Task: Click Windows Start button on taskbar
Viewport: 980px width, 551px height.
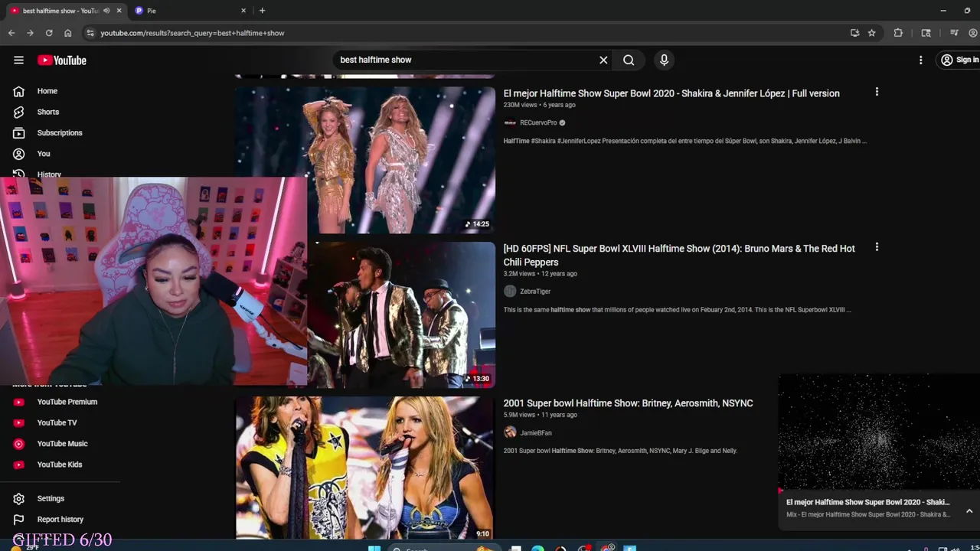Action: coord(374,548)
